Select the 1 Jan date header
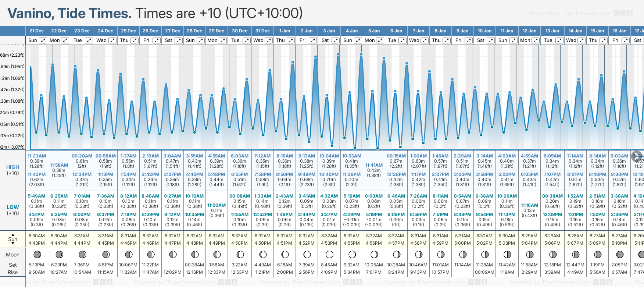Image resolution: width=644 pixels, height=287 pixels. click(285, 31)
